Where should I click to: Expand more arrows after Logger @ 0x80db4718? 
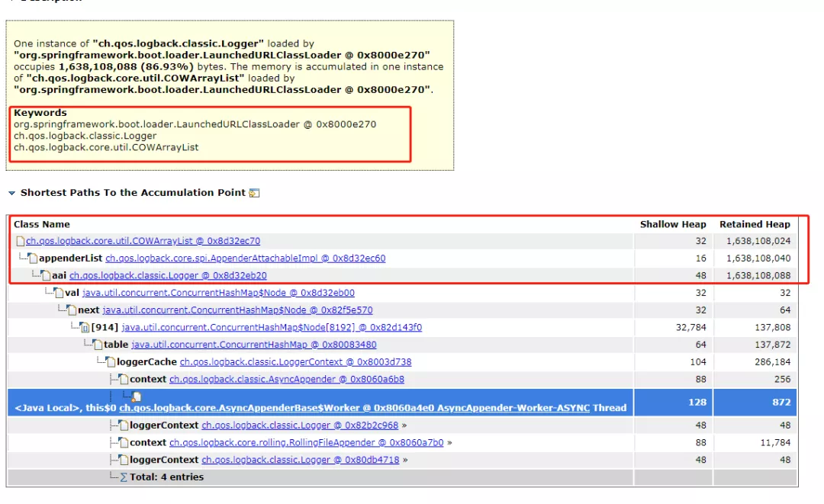pos(405,460)
